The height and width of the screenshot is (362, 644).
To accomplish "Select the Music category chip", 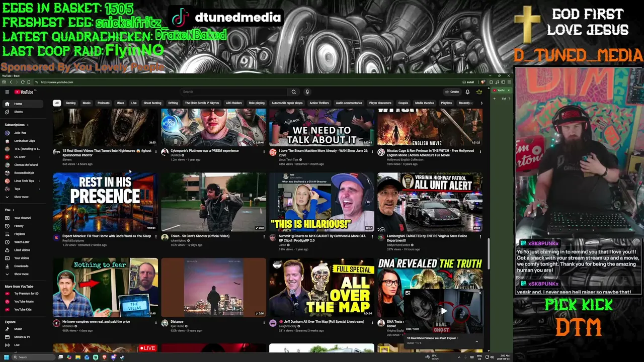I will click(87, 103).
